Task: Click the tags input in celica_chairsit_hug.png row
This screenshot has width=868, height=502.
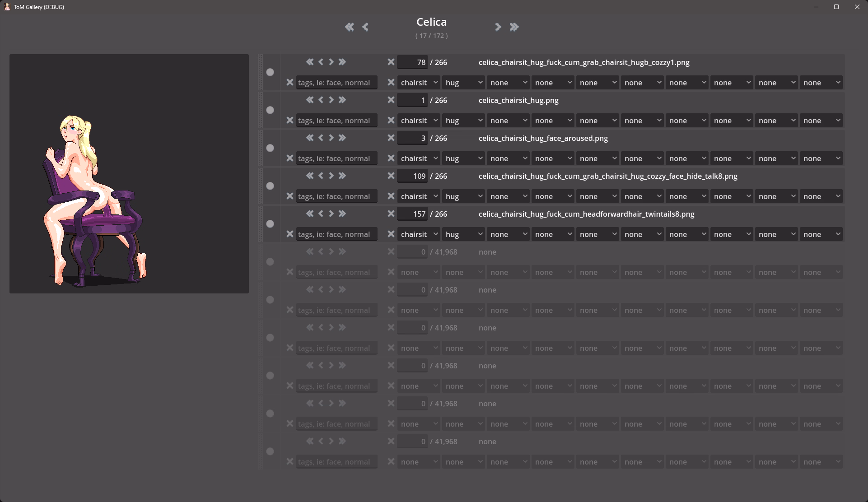Action: click(x=337, y=121)
